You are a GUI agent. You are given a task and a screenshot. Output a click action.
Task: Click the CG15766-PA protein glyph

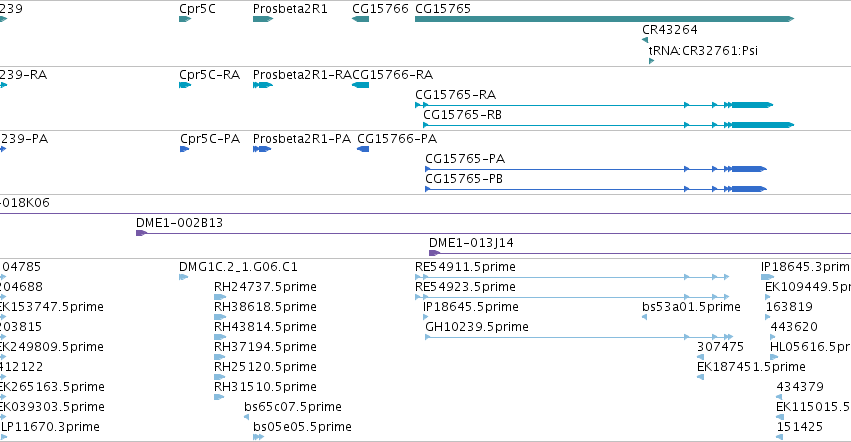pos(363,149)
